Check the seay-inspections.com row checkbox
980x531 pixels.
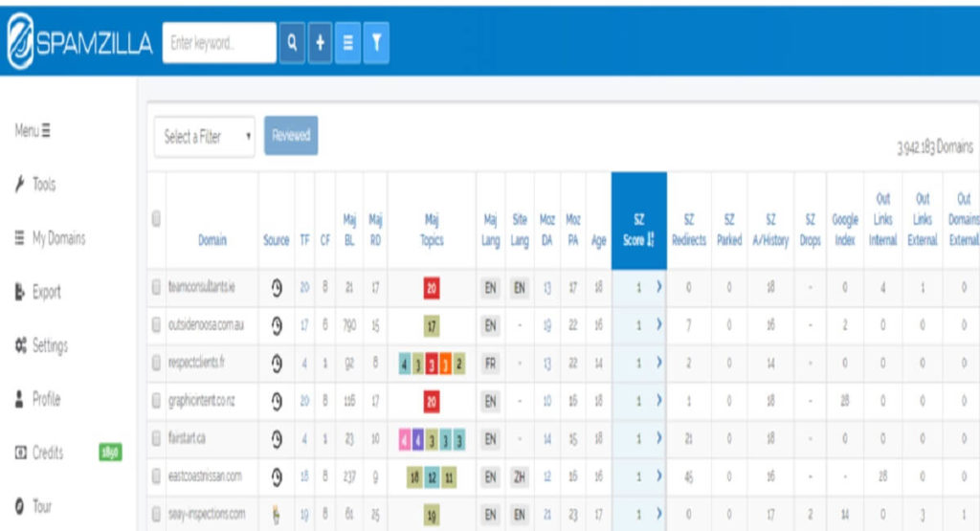[156, 515]
